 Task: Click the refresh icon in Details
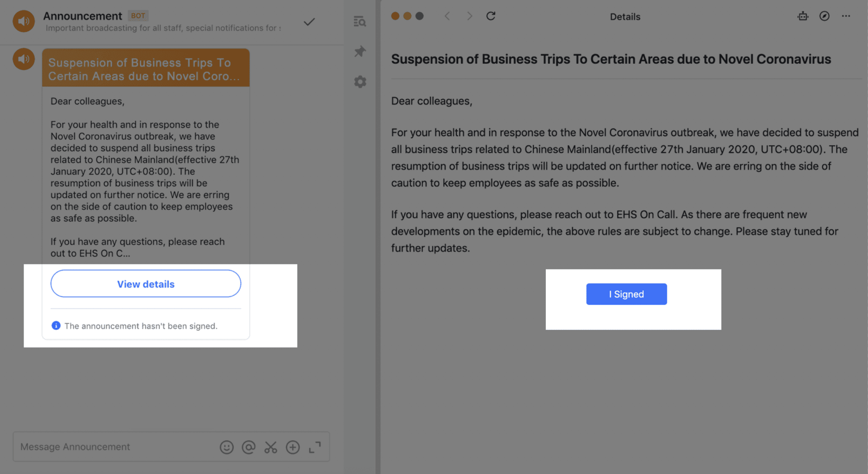point(491,16)
